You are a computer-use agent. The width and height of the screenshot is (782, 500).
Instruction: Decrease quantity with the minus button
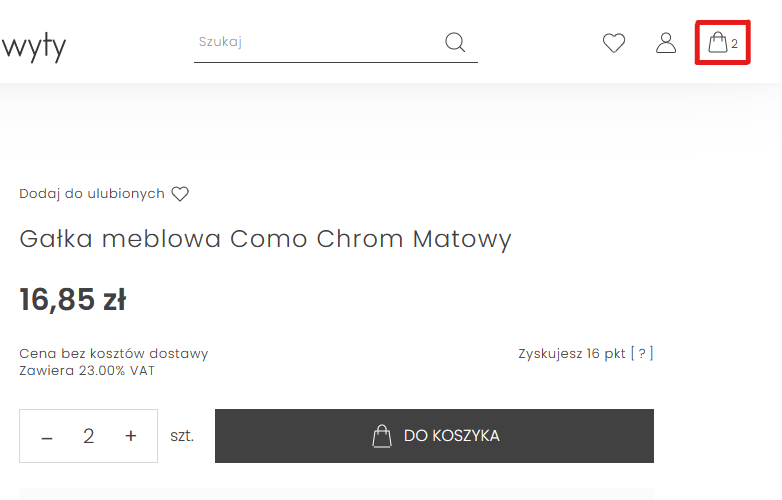47,437
